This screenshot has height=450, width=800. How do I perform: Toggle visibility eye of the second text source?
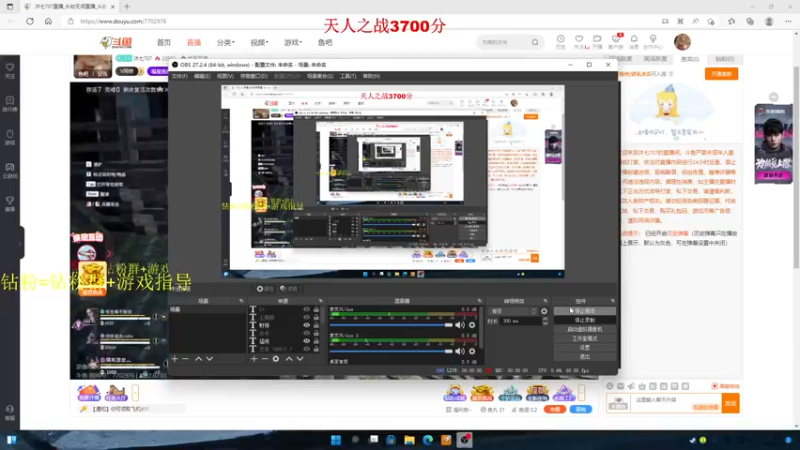[306, 317]
